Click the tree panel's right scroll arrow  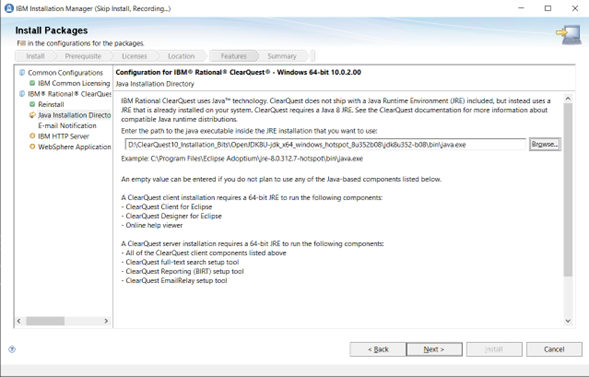click(x=106, y=321)
